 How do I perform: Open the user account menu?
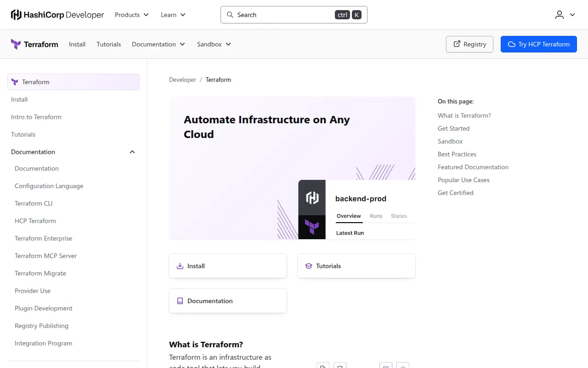pyautogui.click(x=565, y=15)
